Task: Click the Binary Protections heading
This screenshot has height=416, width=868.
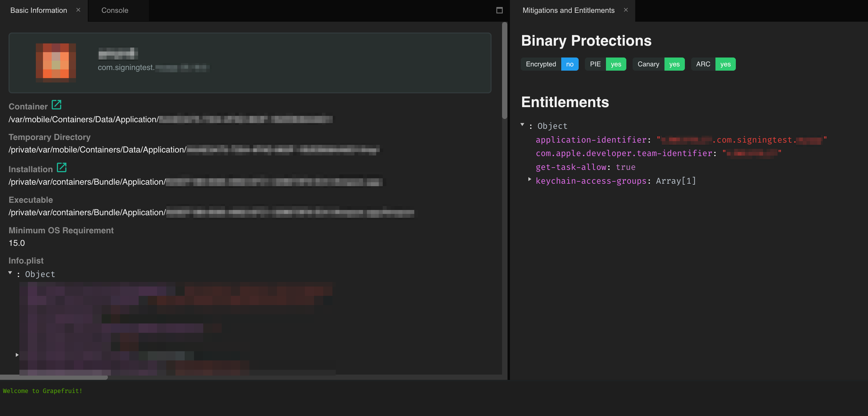Action: pos(586,40)
